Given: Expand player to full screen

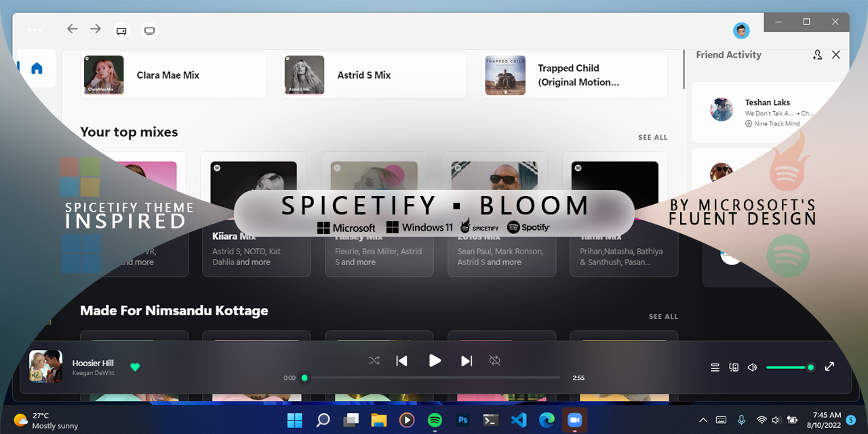Looking at the screenshot, I should [x=829, y=367].
